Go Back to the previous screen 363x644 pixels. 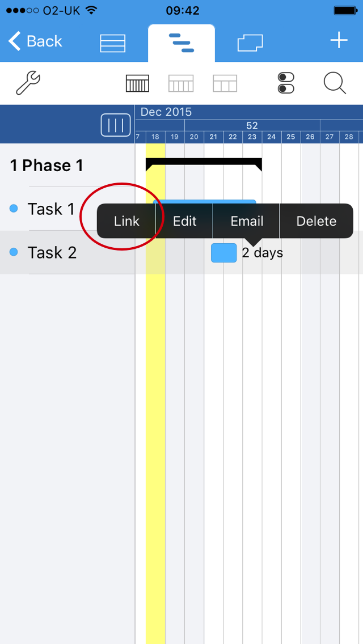pyautogui.click(x=35, y=41)
